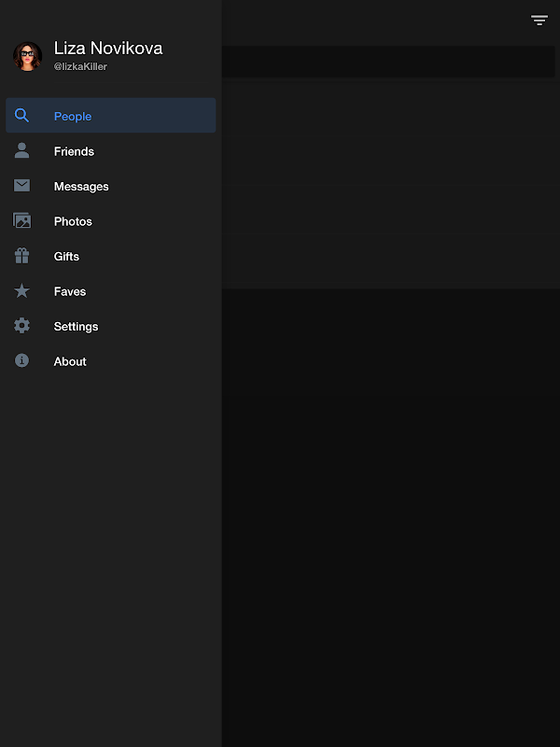
Task: Open the People menu item
Action: tap(110, 115)
